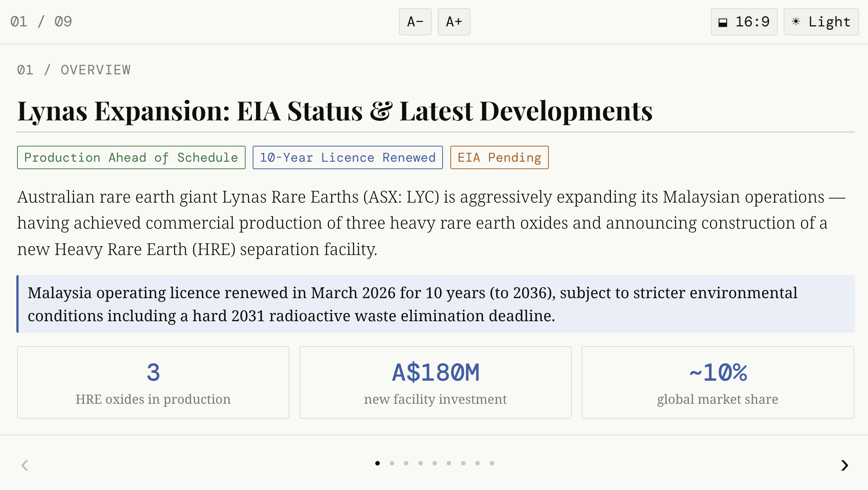
Task: Click the sun icon next to Light
Action: pos(795,22)
